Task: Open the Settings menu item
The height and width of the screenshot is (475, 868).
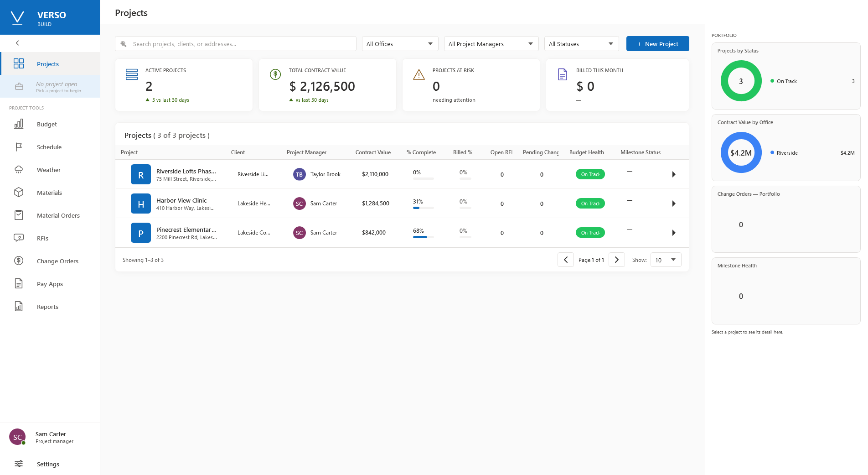Action: (50, 464)
